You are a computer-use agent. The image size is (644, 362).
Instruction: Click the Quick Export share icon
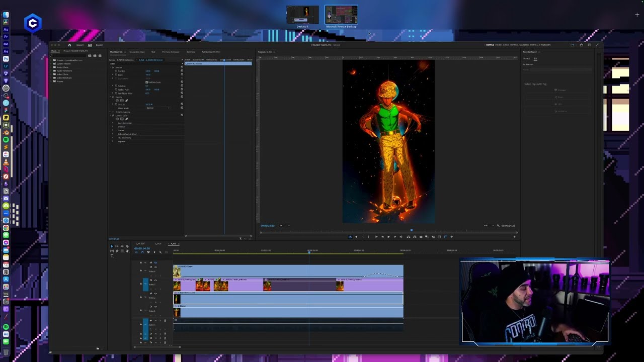point(582,45)
